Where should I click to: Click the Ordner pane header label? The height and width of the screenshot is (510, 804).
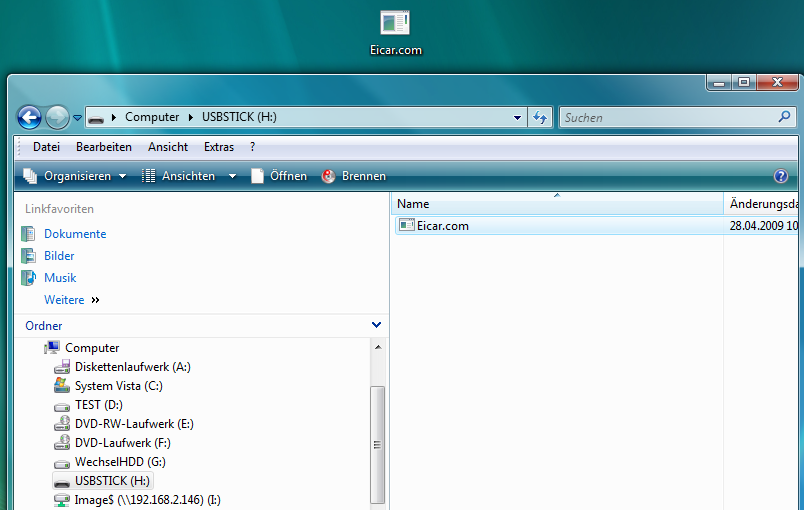[44, 326]
